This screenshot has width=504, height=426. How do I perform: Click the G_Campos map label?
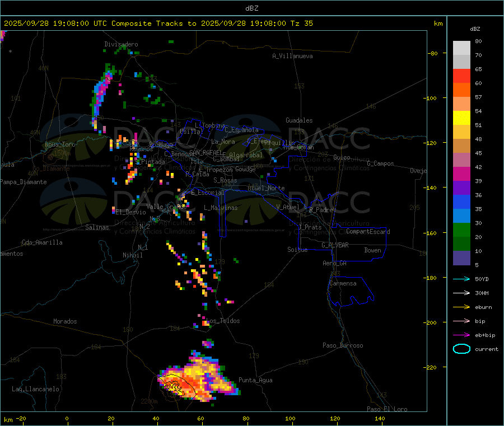tap(380, 163)
